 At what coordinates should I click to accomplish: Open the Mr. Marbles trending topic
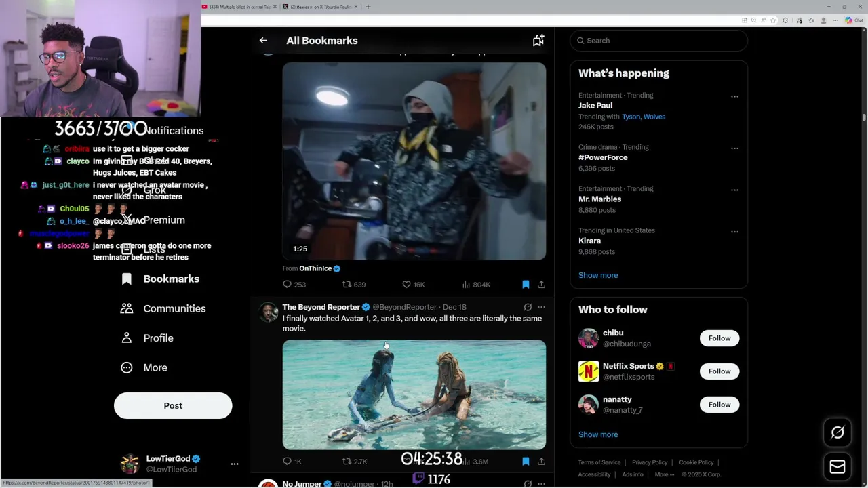coord(599,199)
